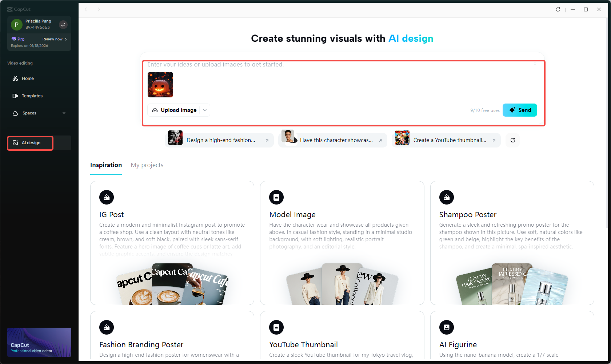
Task: Reload the page with the refresh icon
Action: pos(558,9)
